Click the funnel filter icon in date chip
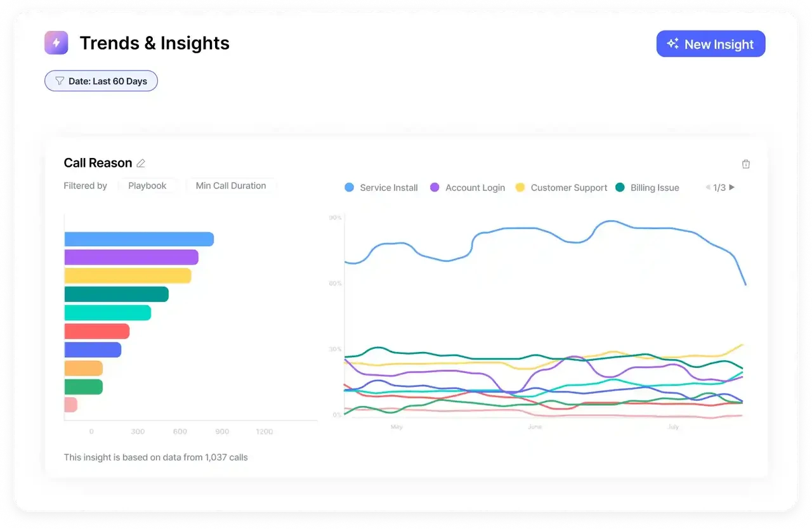The width and height of the screenshot is (812, 529). [60, 81]
